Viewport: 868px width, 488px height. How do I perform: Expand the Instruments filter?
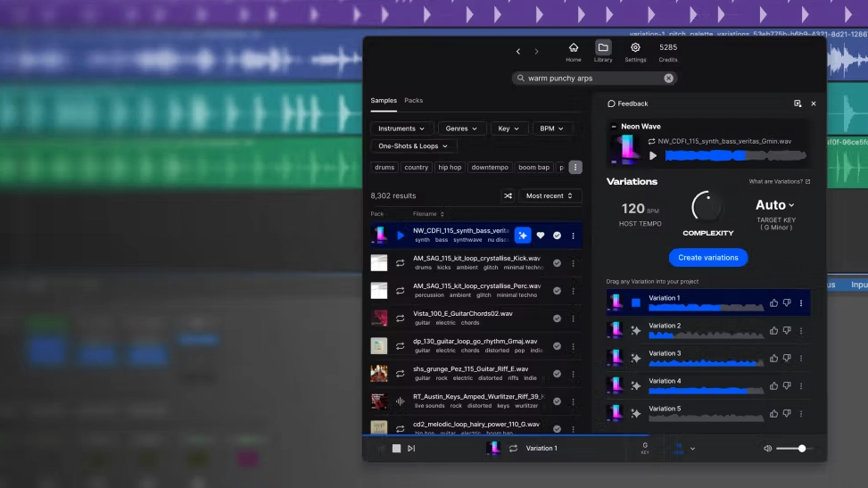coord(401,128)
